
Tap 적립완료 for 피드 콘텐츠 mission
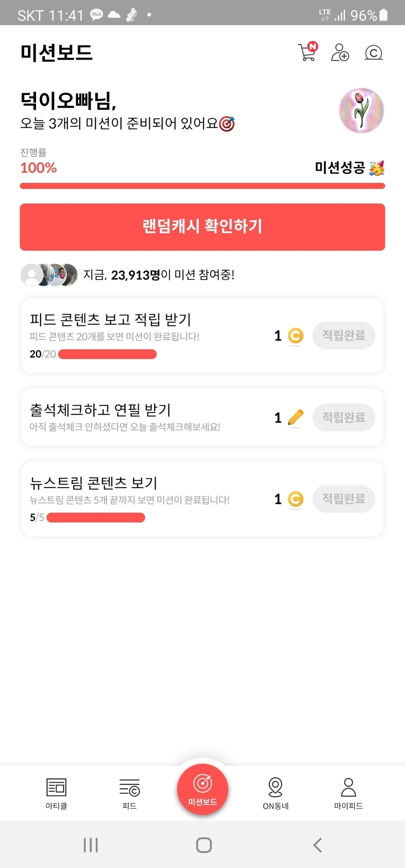[344, 335]
